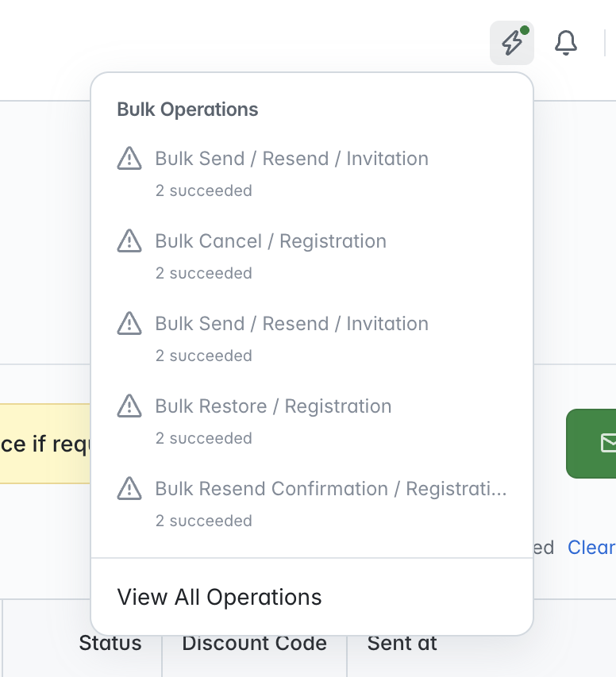This screenshot has width=616, height=677.
Task: Toggle the lightning bolt bulk operations icon
Action: [x=512, y=43]
